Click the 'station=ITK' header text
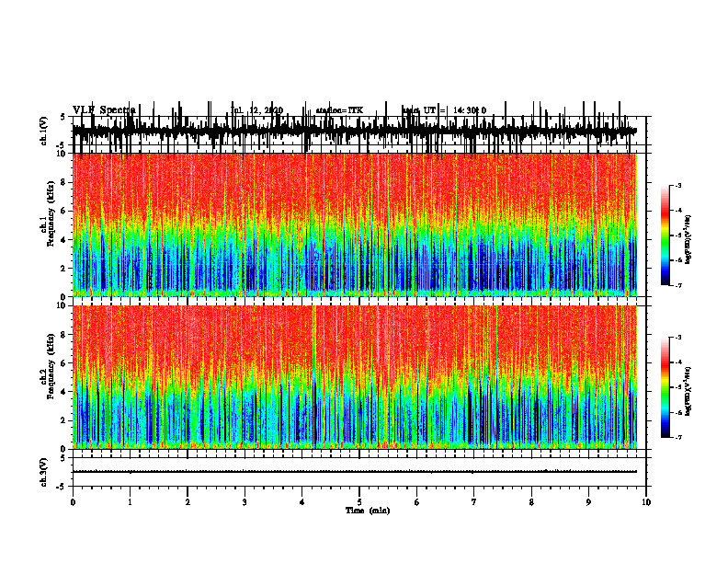Screen dimensions: 728x563 point(339,110)
